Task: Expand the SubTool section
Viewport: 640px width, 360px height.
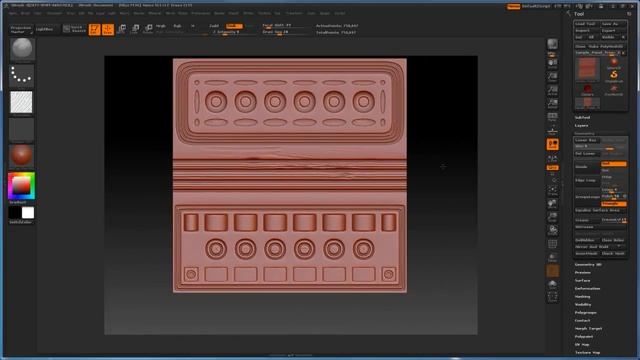Action: (582, 118)
